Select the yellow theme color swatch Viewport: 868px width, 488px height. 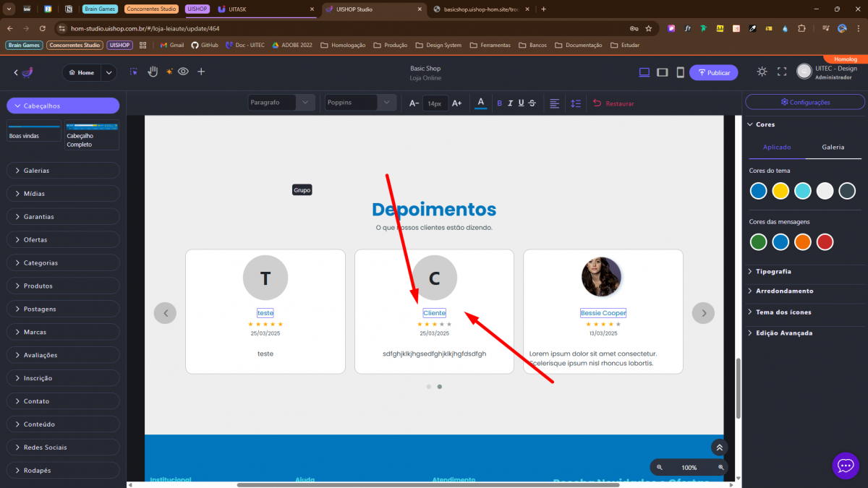780,191
